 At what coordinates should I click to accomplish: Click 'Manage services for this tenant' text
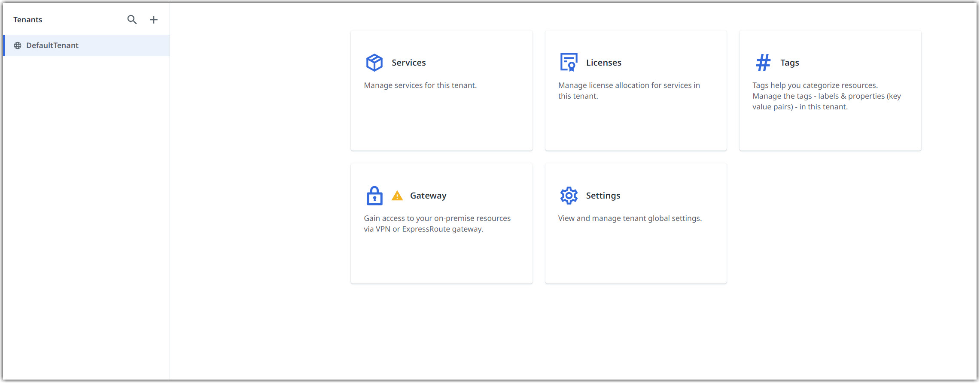[420, 85]
